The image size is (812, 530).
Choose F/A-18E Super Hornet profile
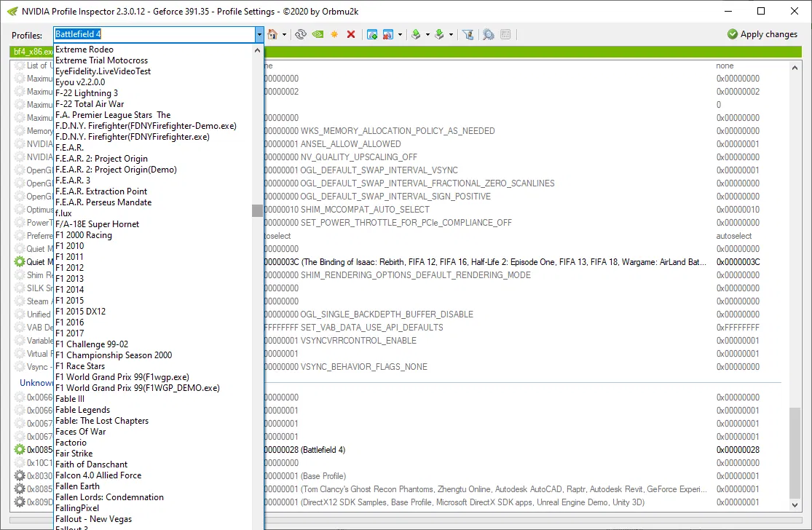click(98, 224)
